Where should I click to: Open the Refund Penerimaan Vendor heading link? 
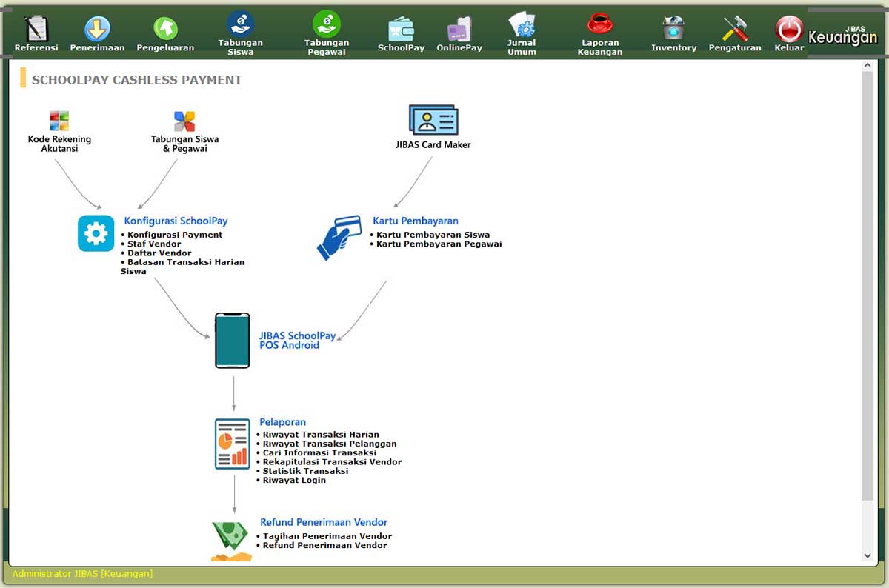point(324,522)
